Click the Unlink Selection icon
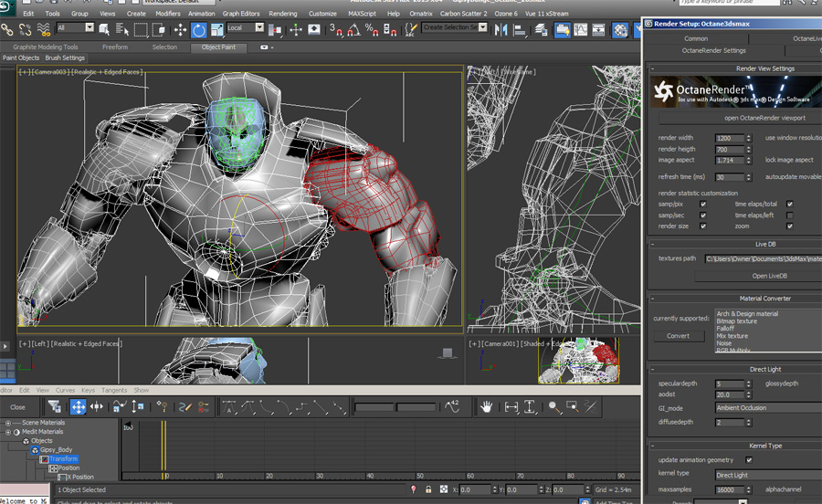 click(26, 30)
